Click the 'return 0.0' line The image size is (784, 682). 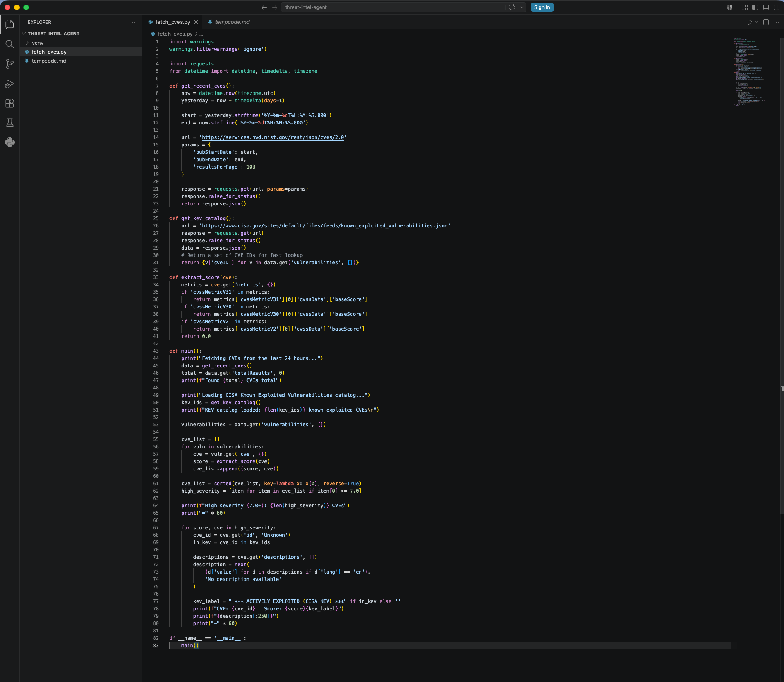coord(196,336)
